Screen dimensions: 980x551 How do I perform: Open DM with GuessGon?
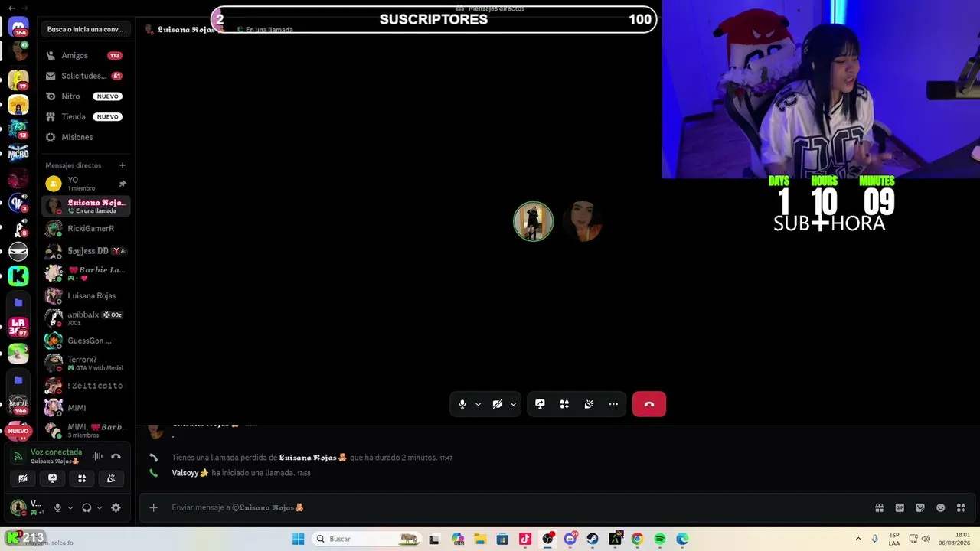(x=85, y=341)
